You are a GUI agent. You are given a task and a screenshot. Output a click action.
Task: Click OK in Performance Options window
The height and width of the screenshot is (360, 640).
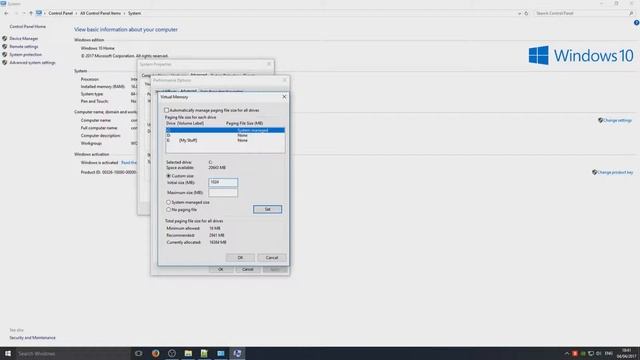[x=221, y=269]
